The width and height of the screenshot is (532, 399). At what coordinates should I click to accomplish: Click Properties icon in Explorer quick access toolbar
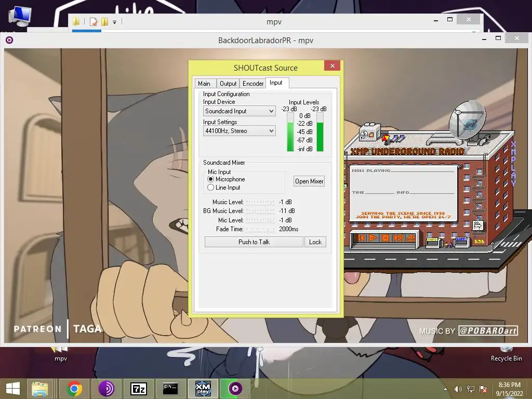click(94, 22)
